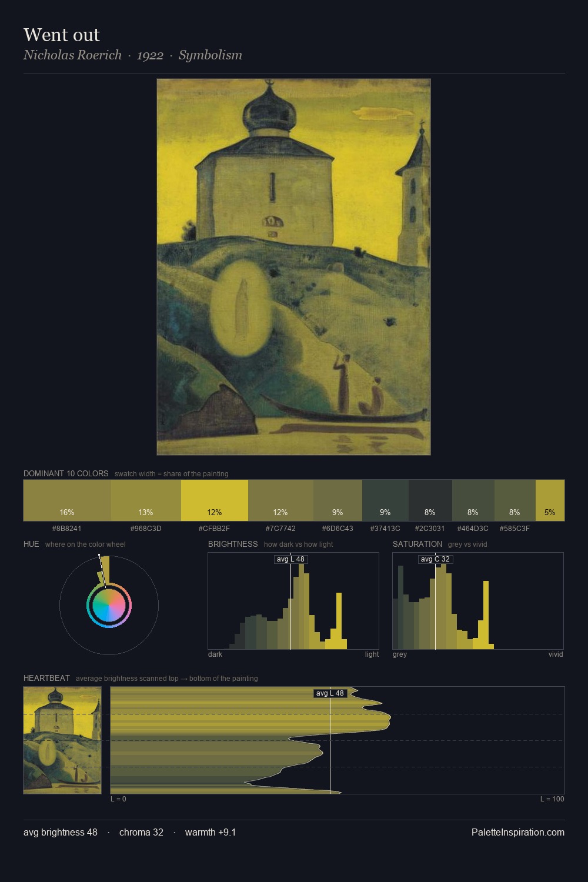The height and width of the screenshot is (882, 588).
Task: Click the 16% swatch #8B8241
Action: [x=67, y=500]
